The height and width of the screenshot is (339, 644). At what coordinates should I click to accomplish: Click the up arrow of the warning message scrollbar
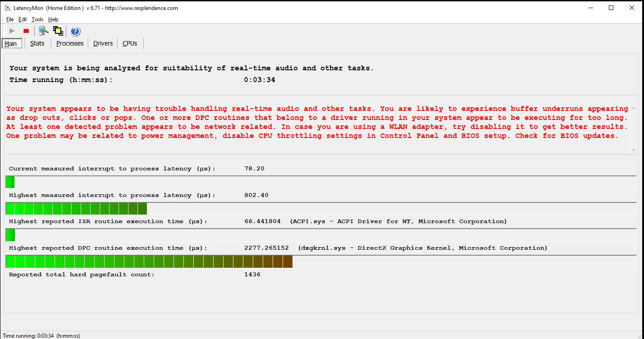coord(634,109)
